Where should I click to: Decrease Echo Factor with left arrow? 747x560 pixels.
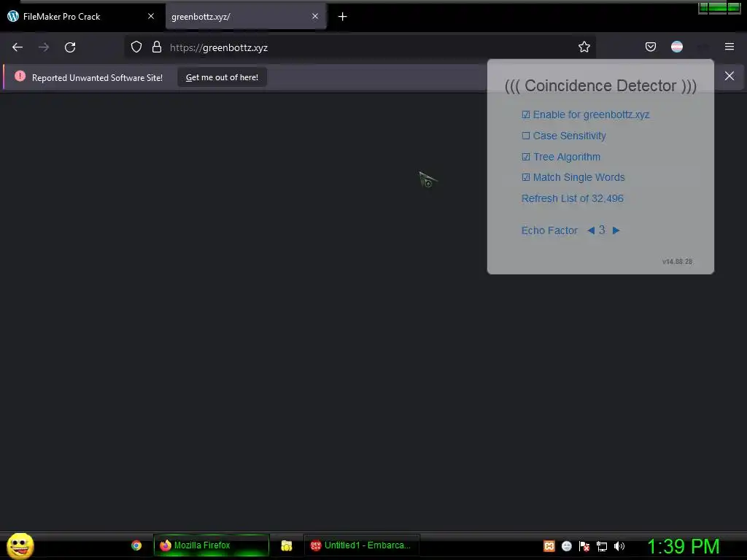click(x=591, y=230)
